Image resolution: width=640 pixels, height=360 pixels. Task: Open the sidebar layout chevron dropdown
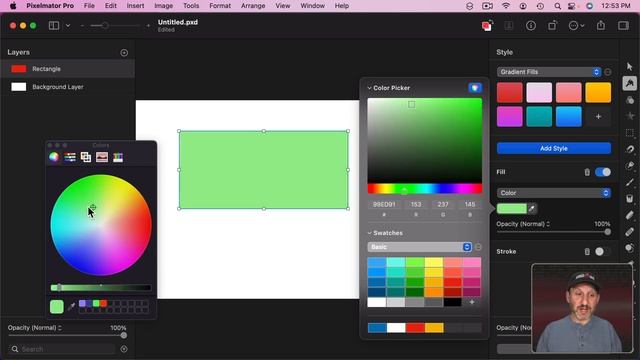68,25
